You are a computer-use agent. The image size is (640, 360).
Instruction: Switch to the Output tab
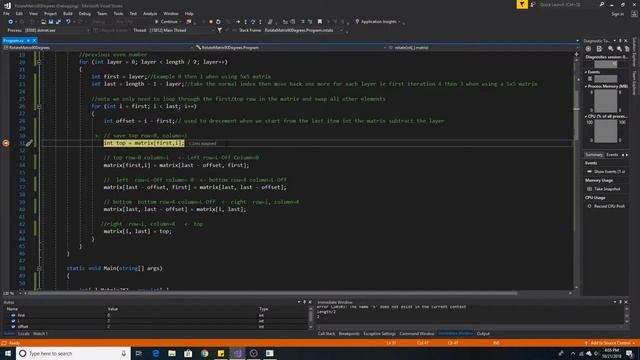point(483,334)
